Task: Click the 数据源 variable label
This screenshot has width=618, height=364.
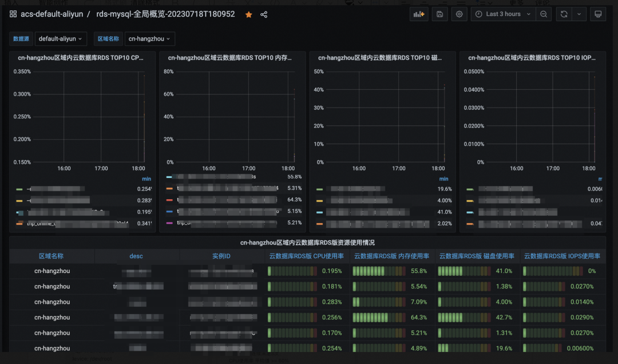Action: point(21,39)
